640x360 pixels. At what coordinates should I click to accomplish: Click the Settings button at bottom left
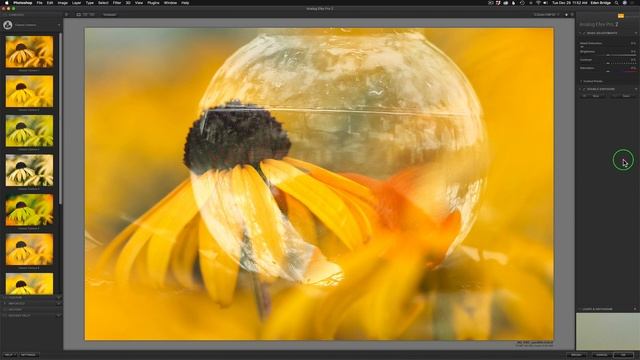(x=29, y=355)
